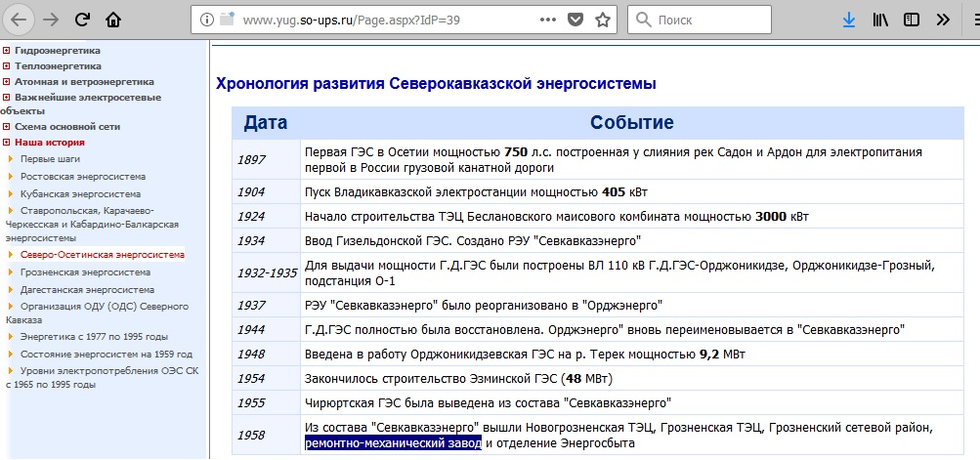
Task: Open the Первые шаги link
Action: [51, 158]
